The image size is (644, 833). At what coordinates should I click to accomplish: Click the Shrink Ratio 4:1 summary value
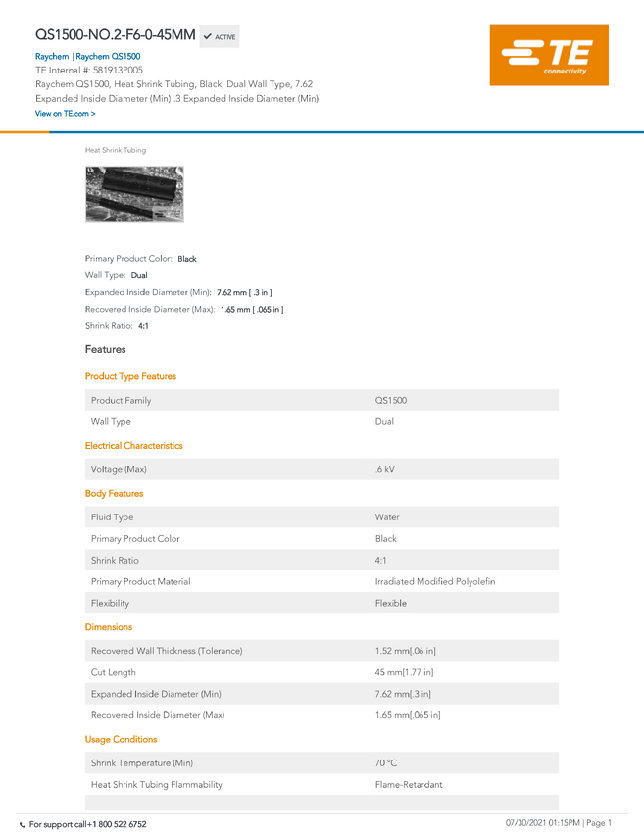(143, 326)
